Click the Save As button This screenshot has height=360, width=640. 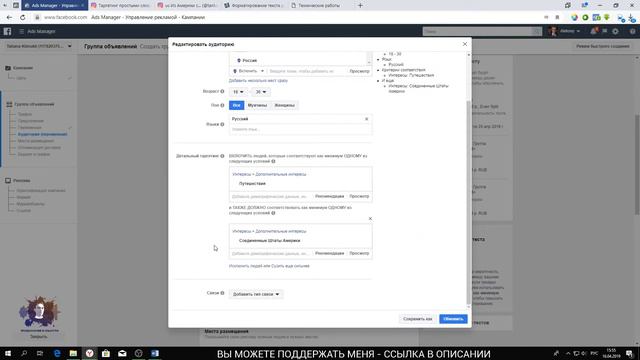coord(417,319)
